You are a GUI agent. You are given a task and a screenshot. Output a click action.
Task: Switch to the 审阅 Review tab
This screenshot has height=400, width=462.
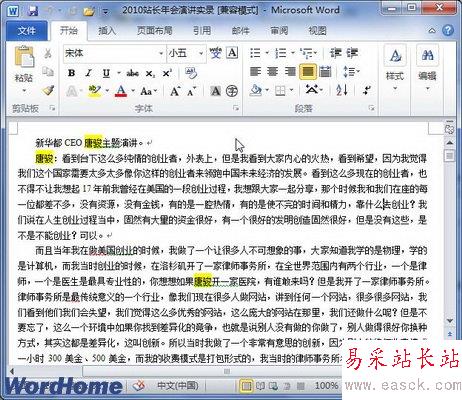click(x=279, y=31)
